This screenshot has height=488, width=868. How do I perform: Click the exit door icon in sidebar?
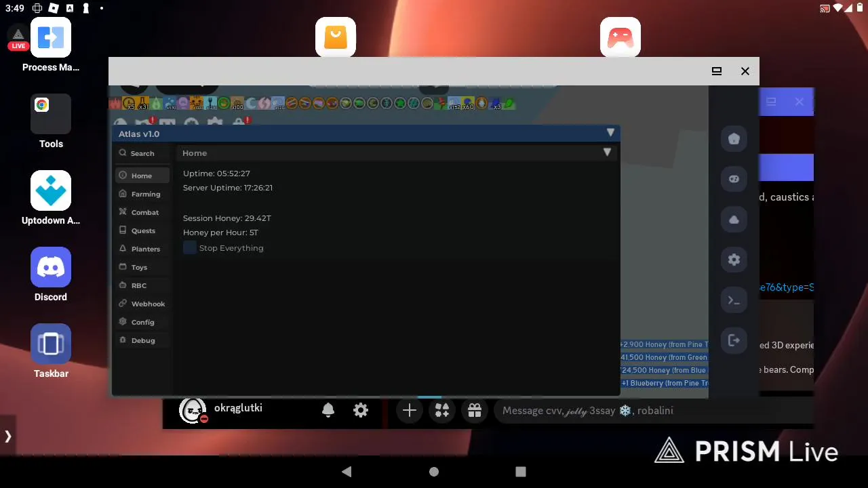[x=734, y=340]
